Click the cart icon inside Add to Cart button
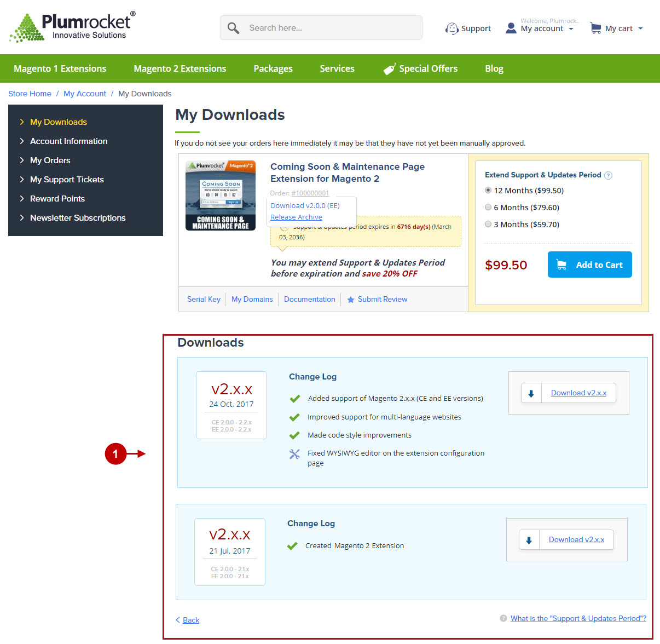Viewport: 660px width, 644px height. click(561, 264)
